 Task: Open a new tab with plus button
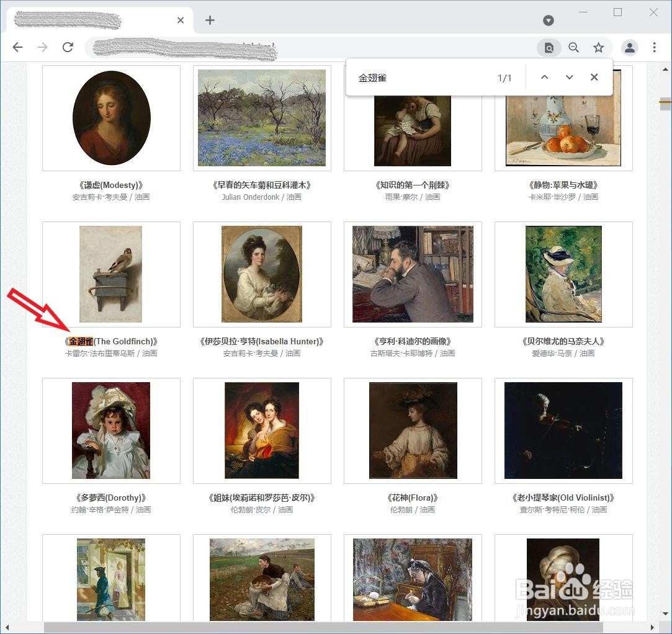(210, 20)
